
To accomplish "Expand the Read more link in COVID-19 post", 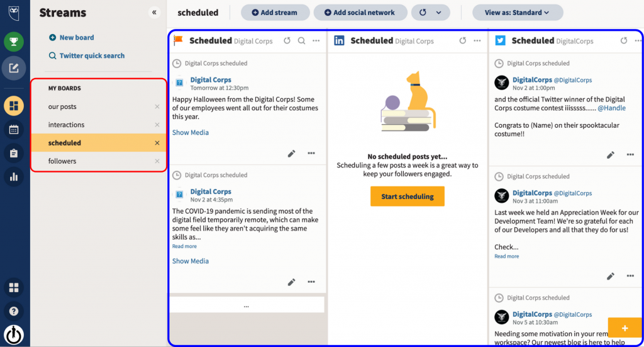I will pyautogui.click(x=184, y=246).
